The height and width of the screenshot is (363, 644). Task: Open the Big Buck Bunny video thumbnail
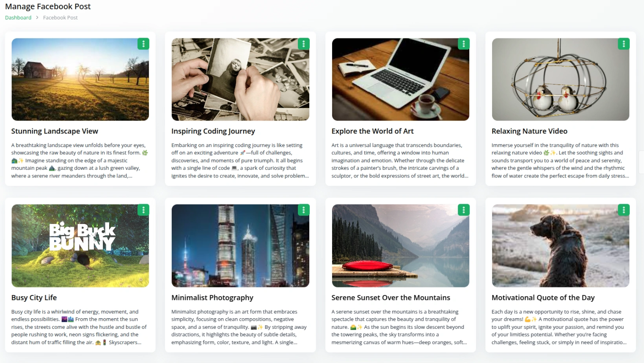click(x=80, y=246)
